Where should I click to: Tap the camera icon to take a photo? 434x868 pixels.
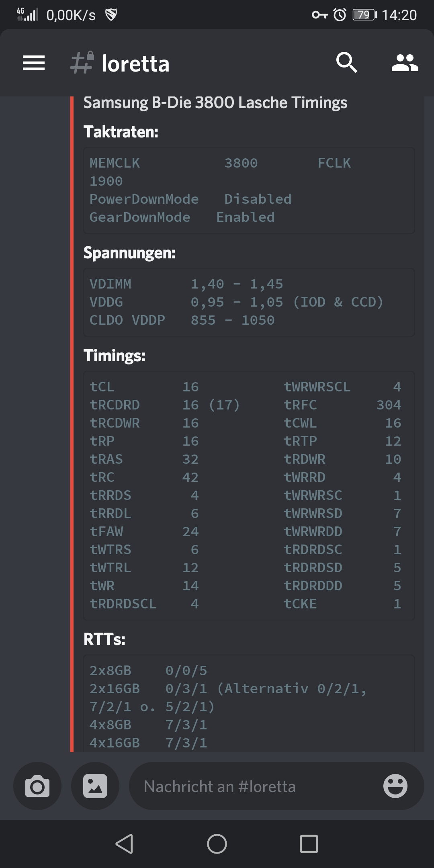point(37,786)
